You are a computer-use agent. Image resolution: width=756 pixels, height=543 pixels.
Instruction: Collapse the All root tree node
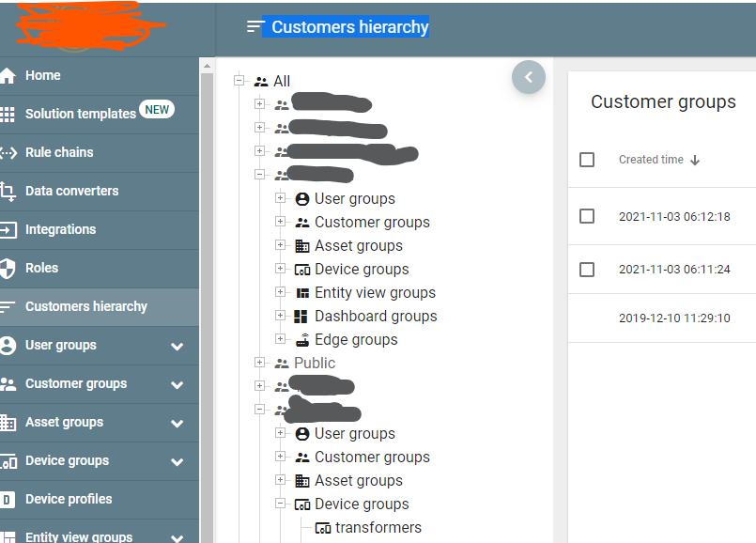point(239,81)
